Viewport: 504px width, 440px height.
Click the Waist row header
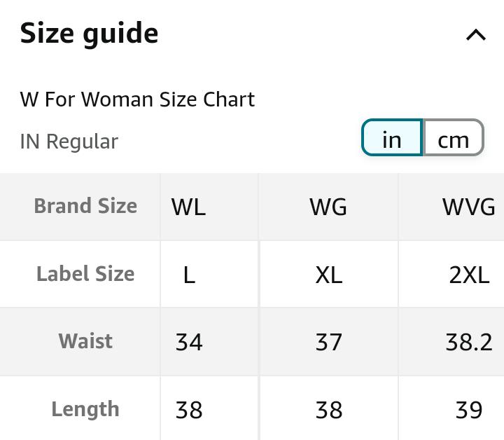[85, 341]
